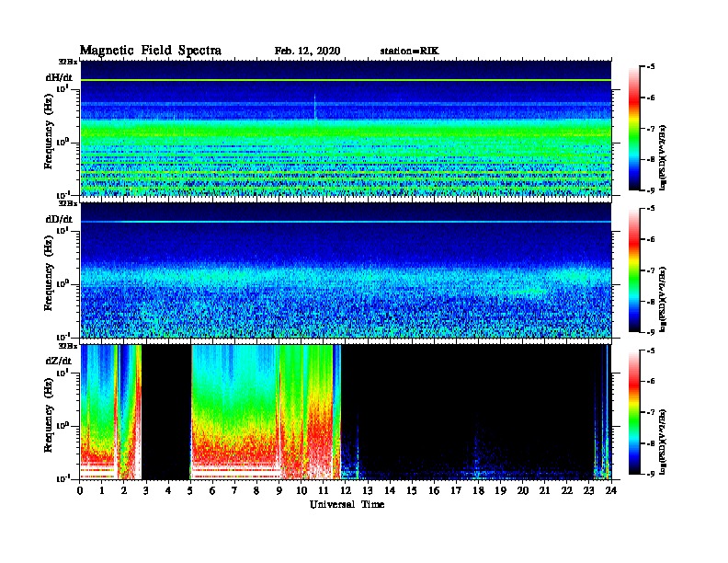Click the "Magnetic Field Spectra" title
Image resolution: width=728 pixels, height=563 pixels.
(151, 51)
